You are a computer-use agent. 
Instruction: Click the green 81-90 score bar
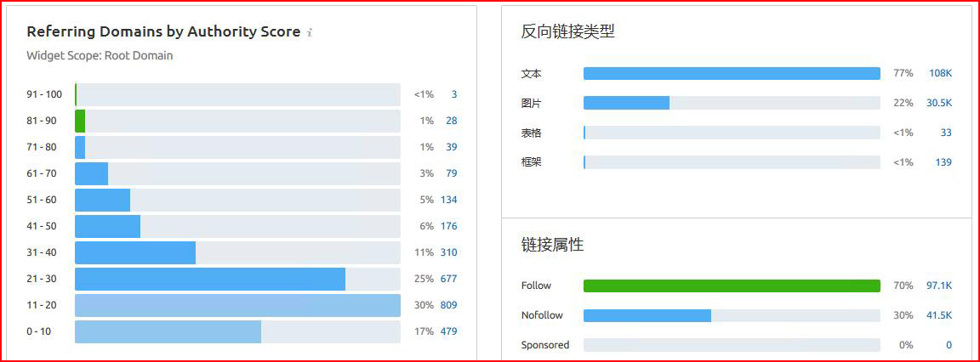tap(80, 121)
